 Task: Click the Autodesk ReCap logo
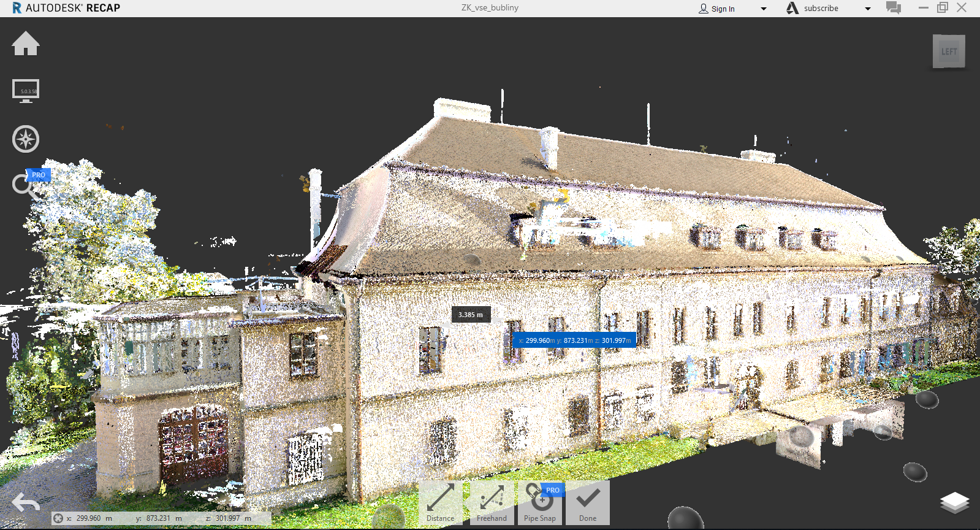pyautogui.click(x=66, y=8)
